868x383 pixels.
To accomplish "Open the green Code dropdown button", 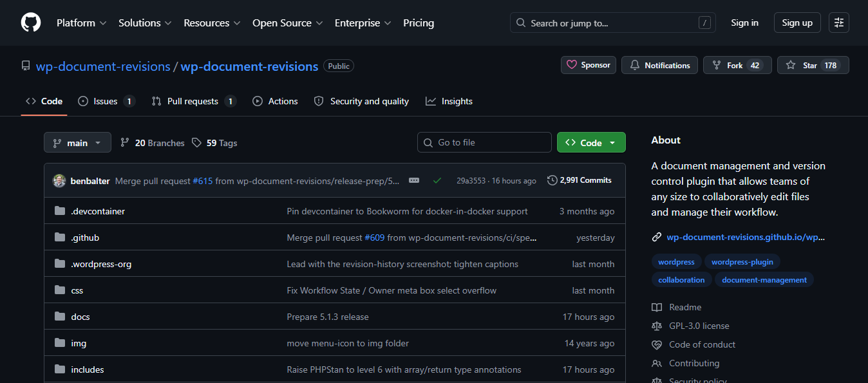I will [x=591, y=143].
